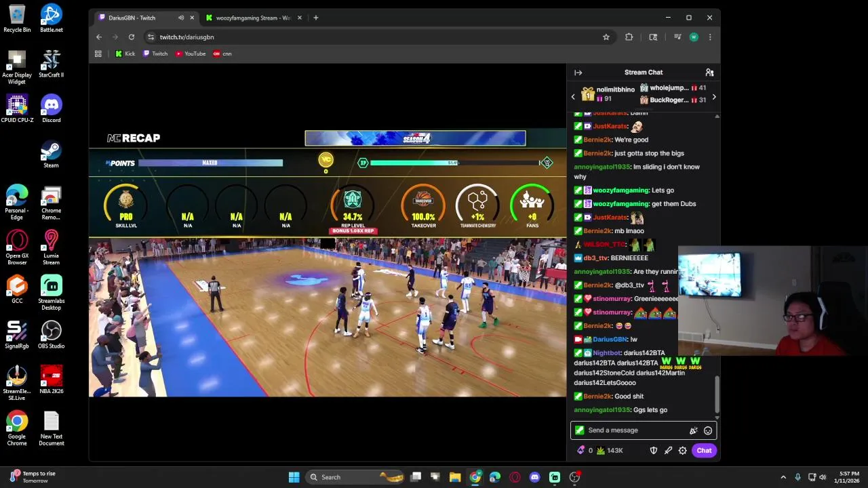Viewport: 868px width, 488px height.
Task: Open OBS Studio from the taskbar
Action: point(574,477)
